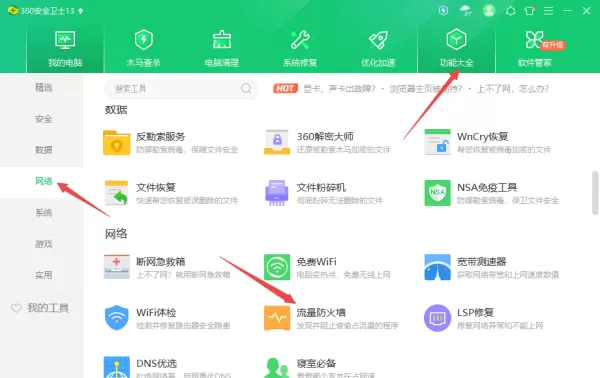Click the 断网急救箱 title text
The height and width of the screenshot is (378, 600).
[x=161, y=262]
